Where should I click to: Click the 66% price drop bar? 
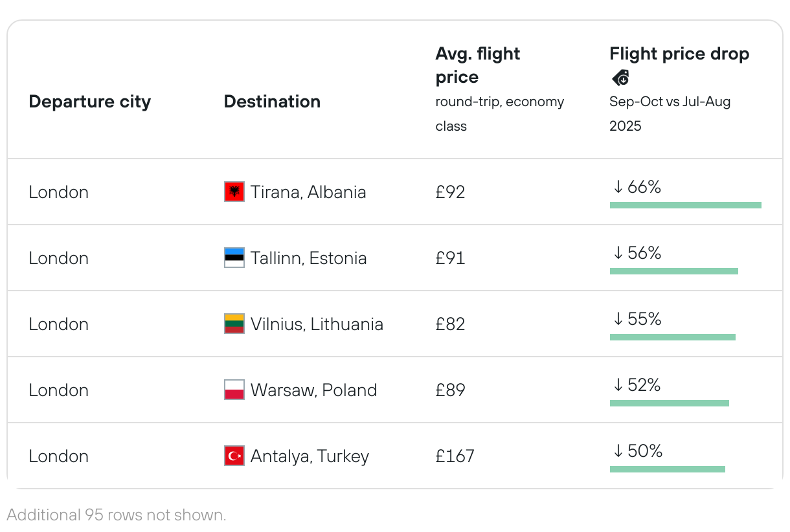685,205
